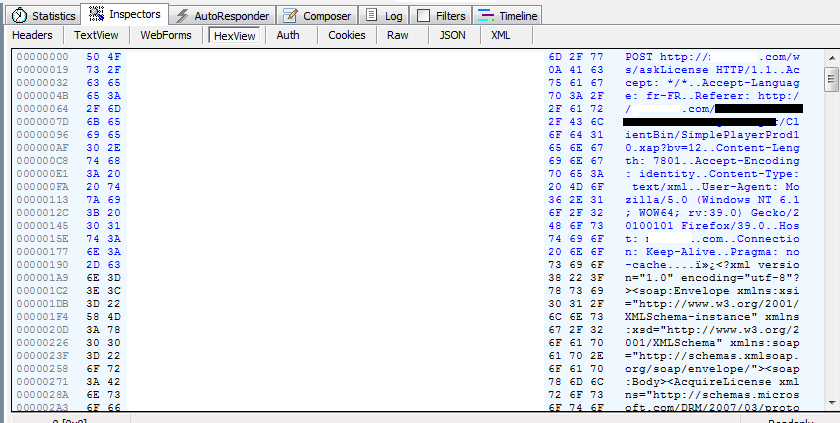This screenshot has height=423, width=840.
Task: Click offset 0000004B row address
Action: coord(42,96)
